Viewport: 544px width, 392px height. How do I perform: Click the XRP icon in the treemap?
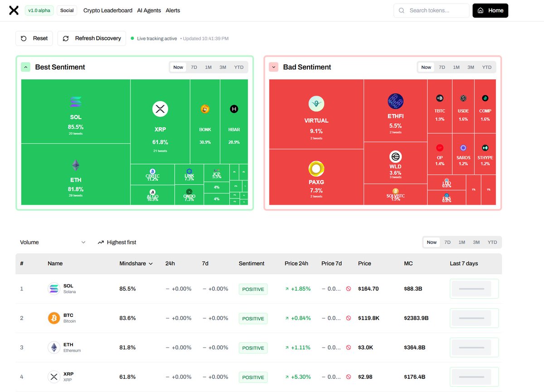(x=160, y=109)
